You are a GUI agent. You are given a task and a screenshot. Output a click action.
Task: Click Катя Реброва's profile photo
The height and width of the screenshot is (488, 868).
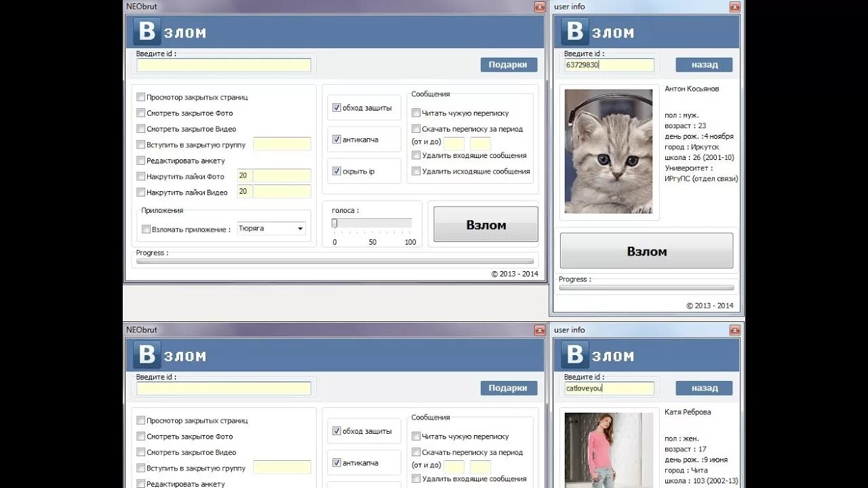(609, 450)
